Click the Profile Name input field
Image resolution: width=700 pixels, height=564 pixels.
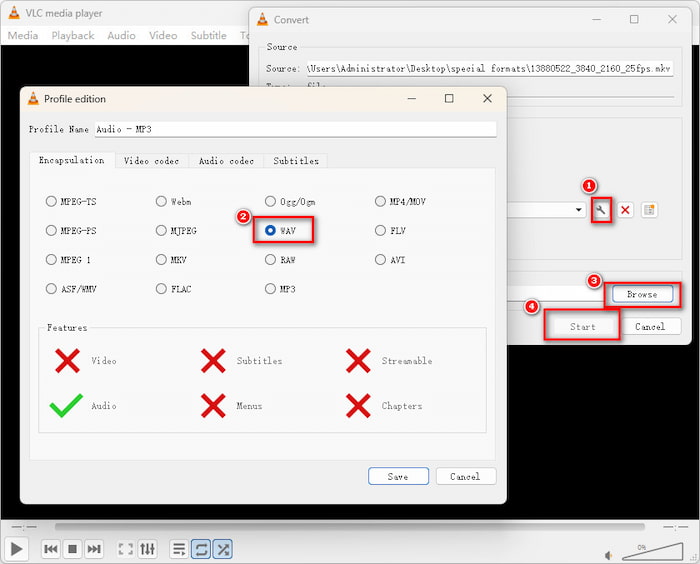[296, 129]
